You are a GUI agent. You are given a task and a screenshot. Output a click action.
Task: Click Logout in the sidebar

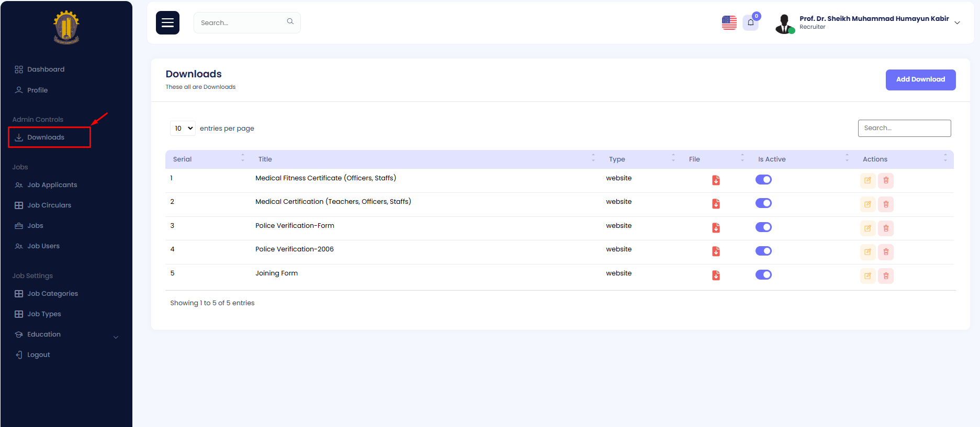38,355
